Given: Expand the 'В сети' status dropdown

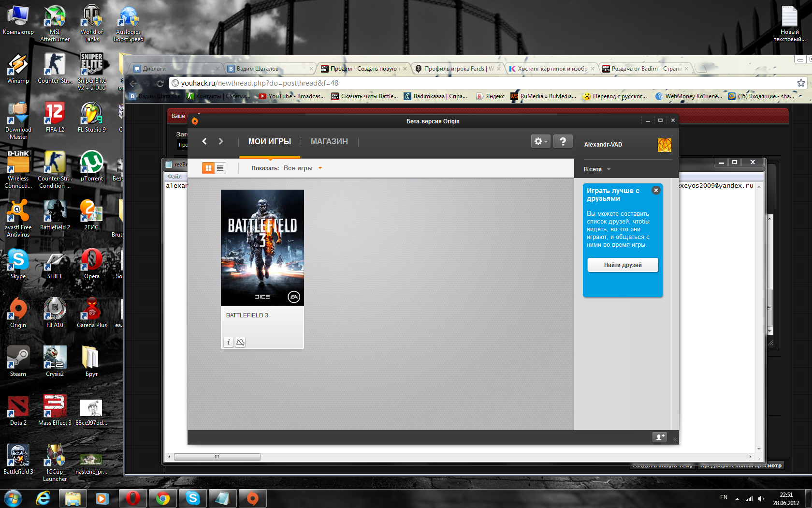Looking at the screenshot, I should click(x=609, y=169).
